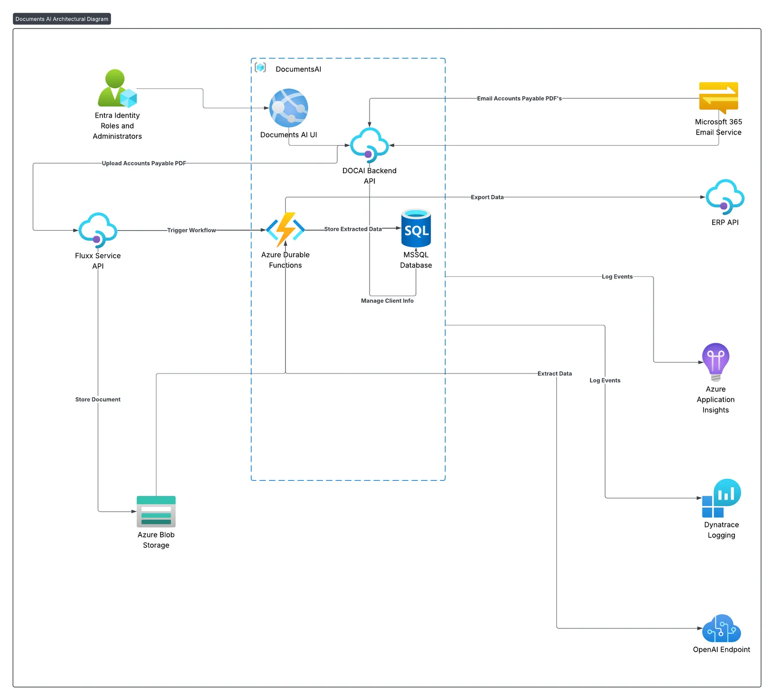Select the Upload Accounts Payable PDF label

(144, 163)
